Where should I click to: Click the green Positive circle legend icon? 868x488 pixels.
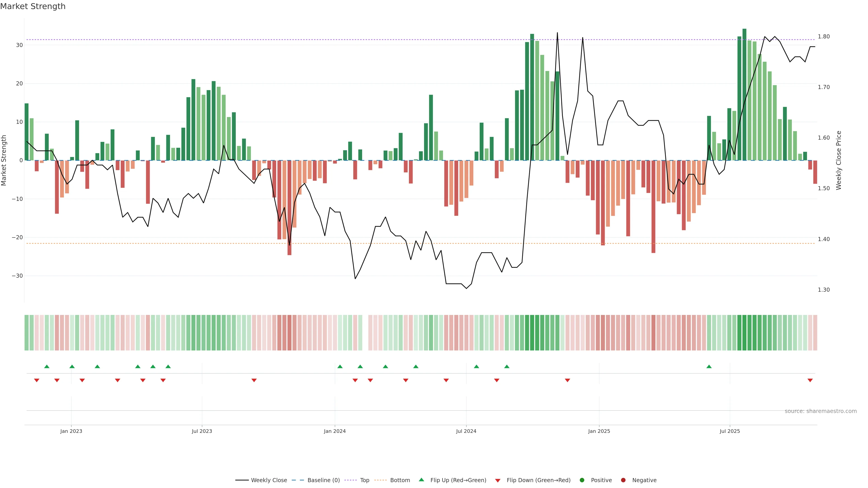582,480
